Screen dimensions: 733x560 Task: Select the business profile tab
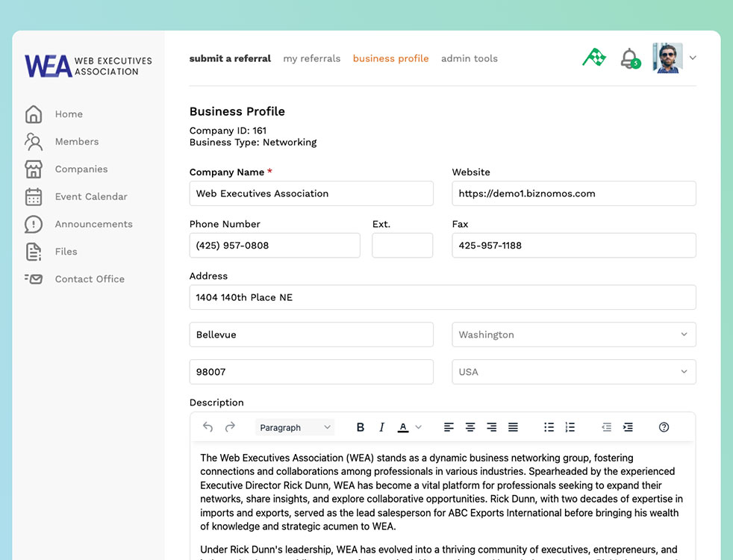click(391, 58)
